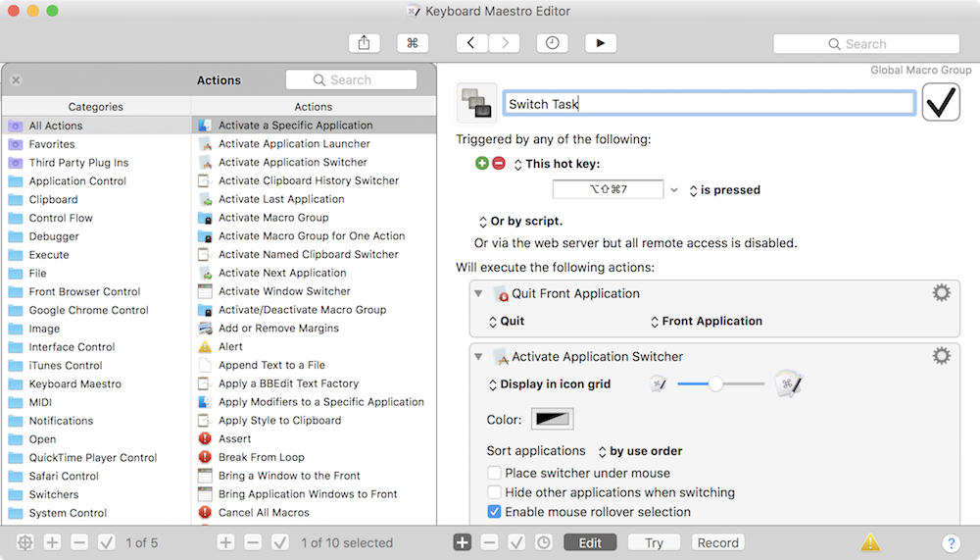Open the Activate Application Switcher gear menu
Viewport: 980px width, 560px height.
941,356
